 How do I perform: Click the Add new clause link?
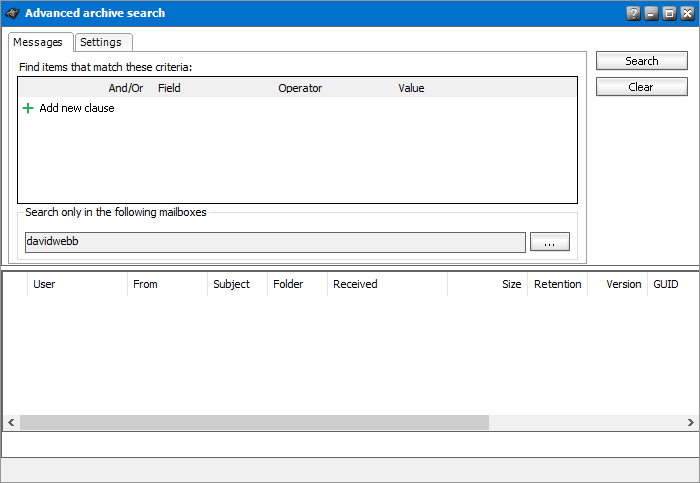[76, 108]
